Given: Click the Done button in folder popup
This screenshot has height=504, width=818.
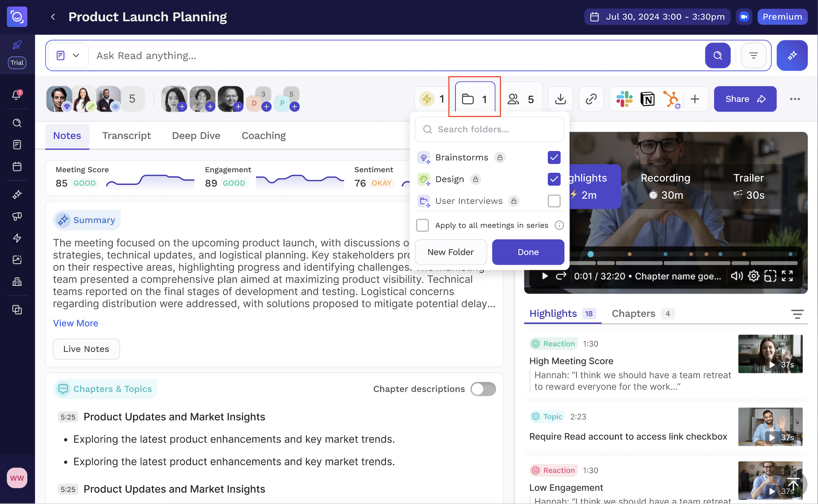Looking at the screenshot, I should [528, 252].
